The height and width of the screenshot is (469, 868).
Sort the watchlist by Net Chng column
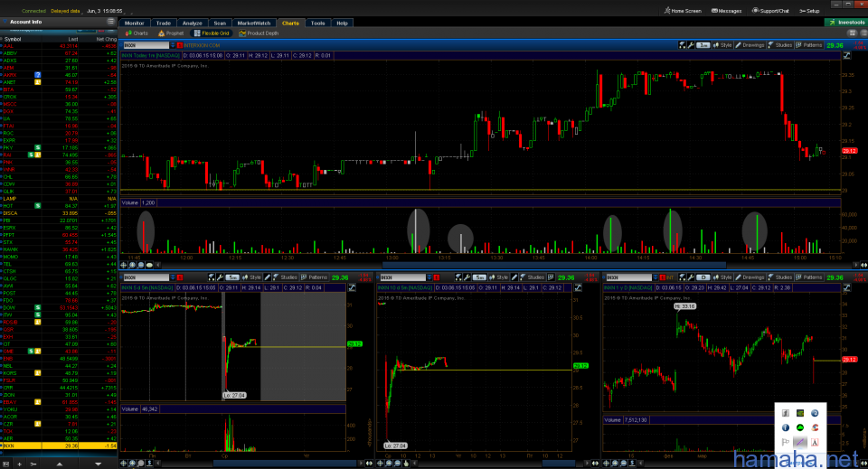(x=107, y=39)
